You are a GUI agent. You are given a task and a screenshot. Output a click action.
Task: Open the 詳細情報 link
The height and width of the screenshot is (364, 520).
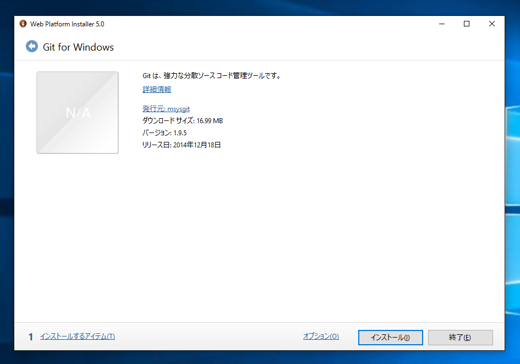coord(157,89)
